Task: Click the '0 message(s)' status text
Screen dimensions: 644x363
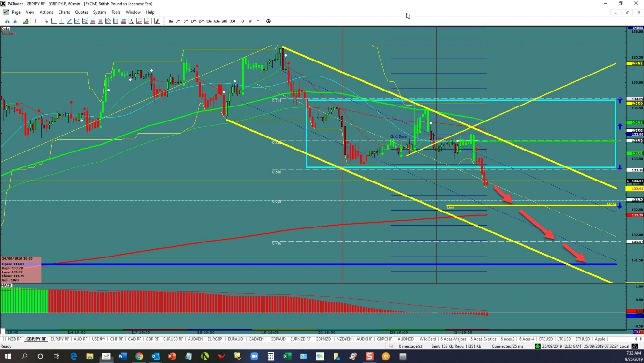Action: coord(410,346)
